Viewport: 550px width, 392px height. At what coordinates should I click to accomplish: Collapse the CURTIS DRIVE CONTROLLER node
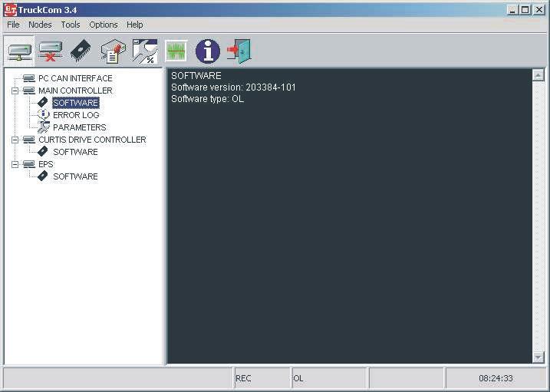coord(15,140)
